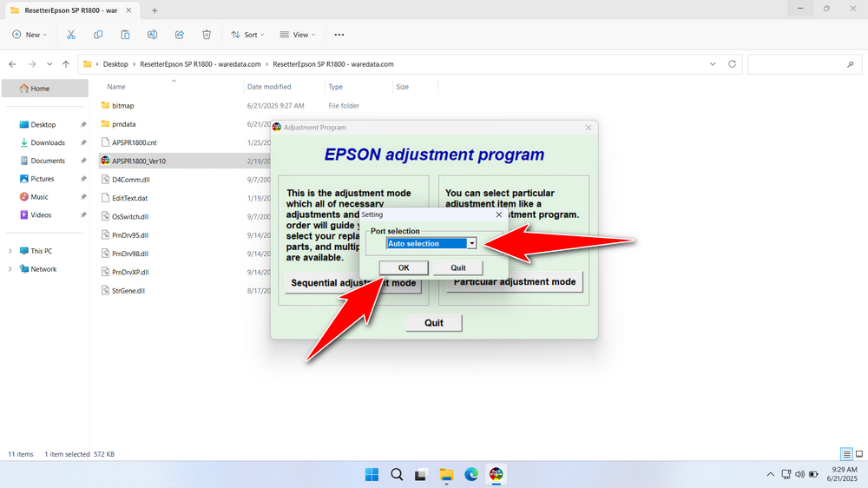The width and height of the screenshot is (868, 488).
Task: Switch to large thumbnails view icon
Action: click(x=859, y=454)
